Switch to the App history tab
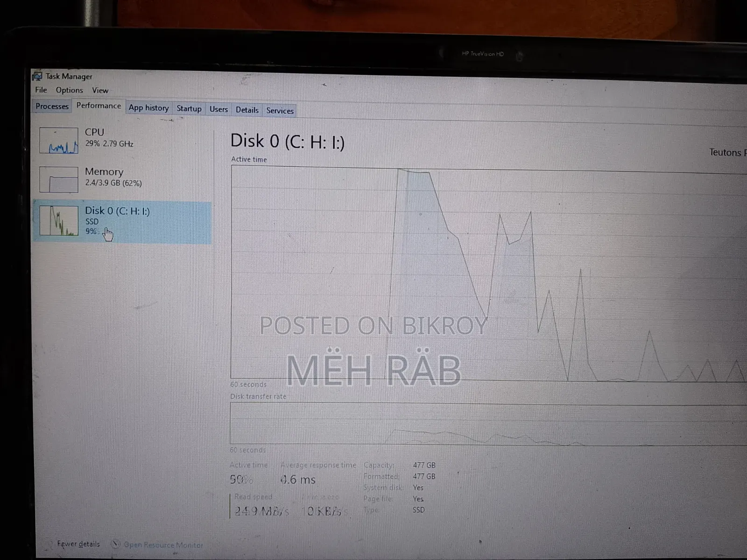747x560 pixels. click(148, 108)
